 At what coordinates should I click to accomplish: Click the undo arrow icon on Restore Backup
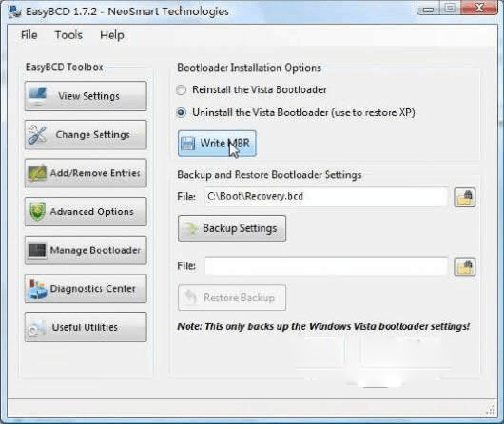191,297
